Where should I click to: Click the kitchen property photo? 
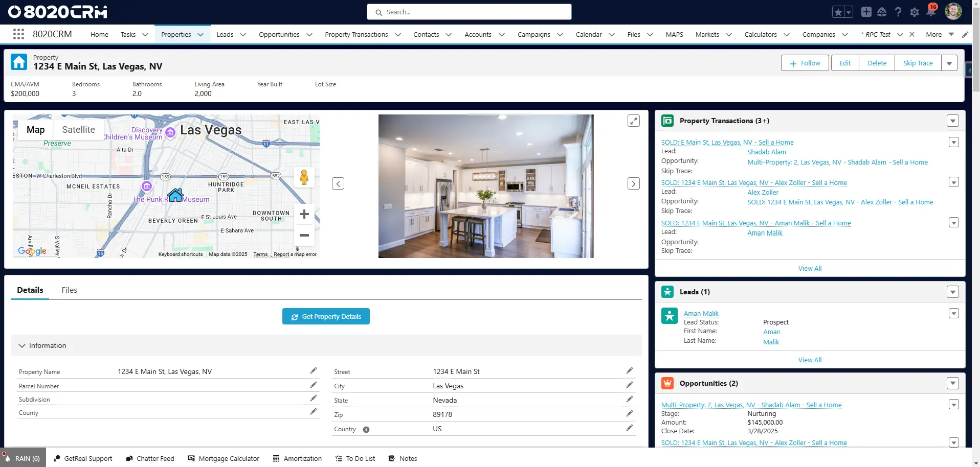(486, 186)
